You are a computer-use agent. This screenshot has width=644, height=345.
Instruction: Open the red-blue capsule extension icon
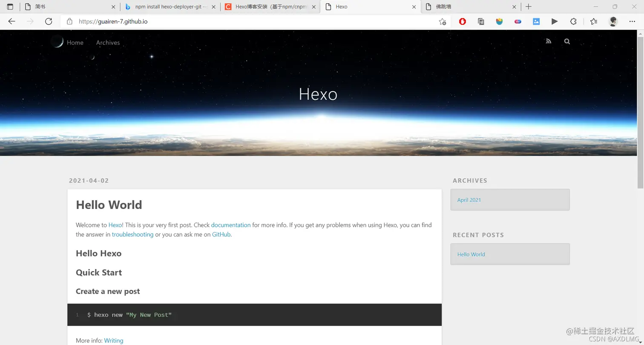(518, 21)
